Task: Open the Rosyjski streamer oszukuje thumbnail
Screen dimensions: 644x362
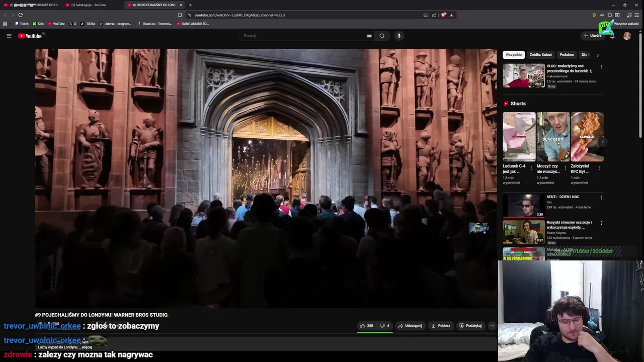Action: point(524,232)
